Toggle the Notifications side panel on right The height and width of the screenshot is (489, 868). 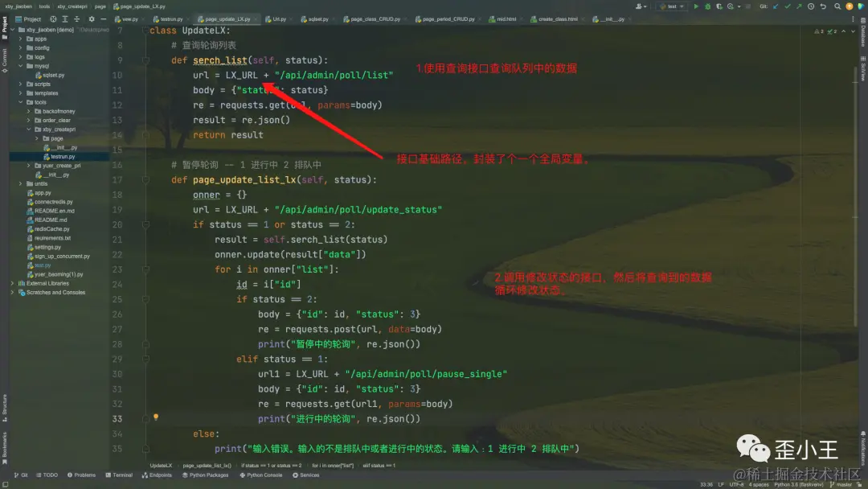click(863, 447)
